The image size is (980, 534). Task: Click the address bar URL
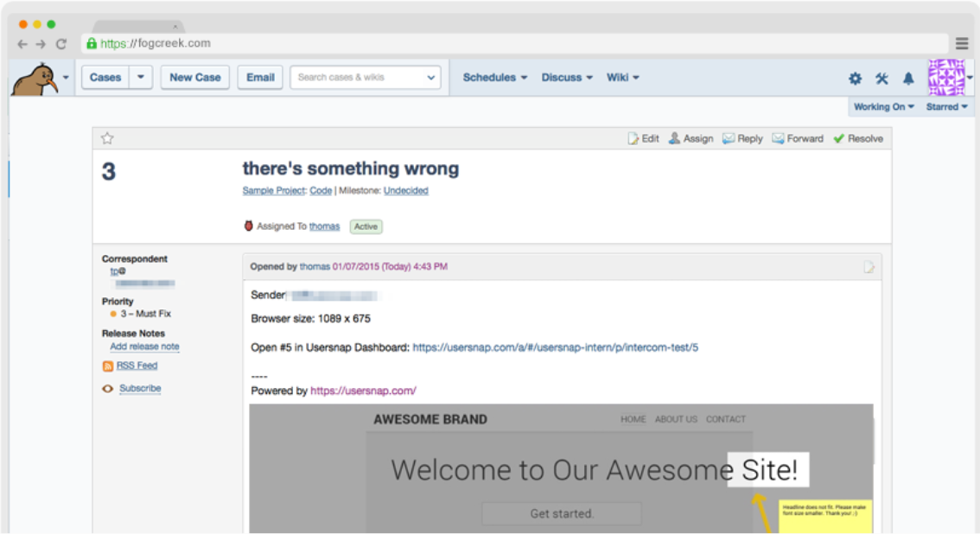click(x=155, y=43)
